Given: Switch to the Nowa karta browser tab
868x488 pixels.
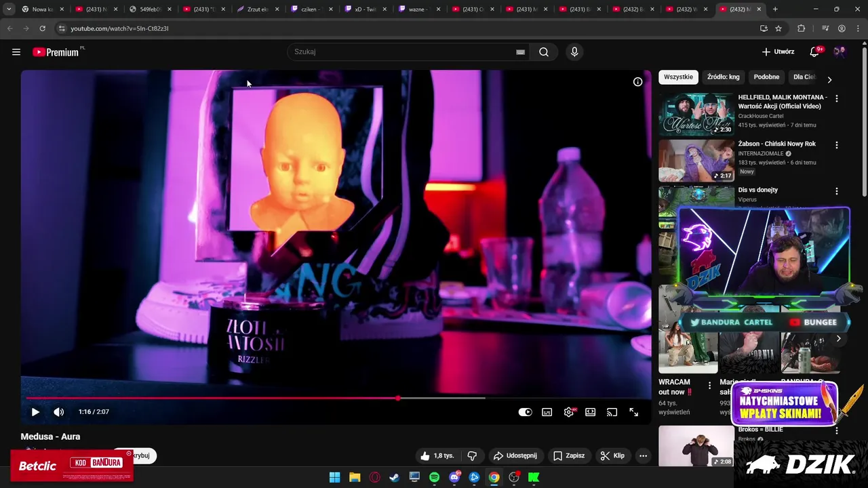Looking at the screenshot, I should click(42, 9).
